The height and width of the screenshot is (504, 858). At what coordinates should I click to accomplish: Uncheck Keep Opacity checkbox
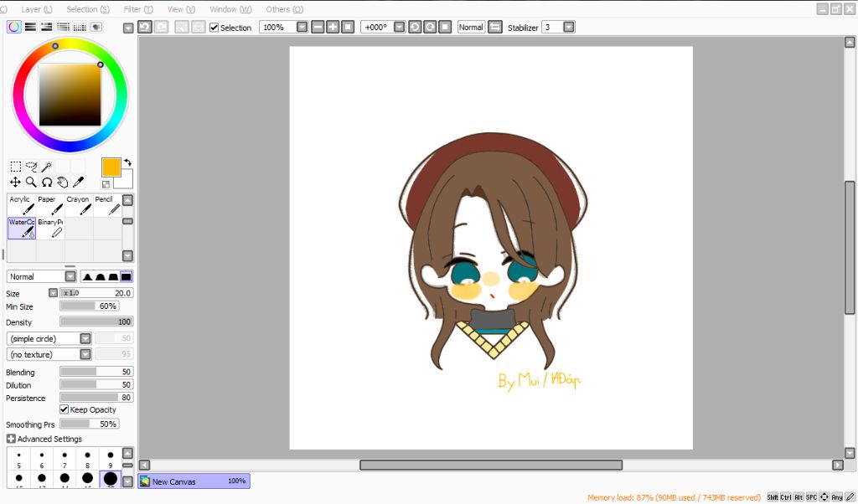click(x=64, y=409)
